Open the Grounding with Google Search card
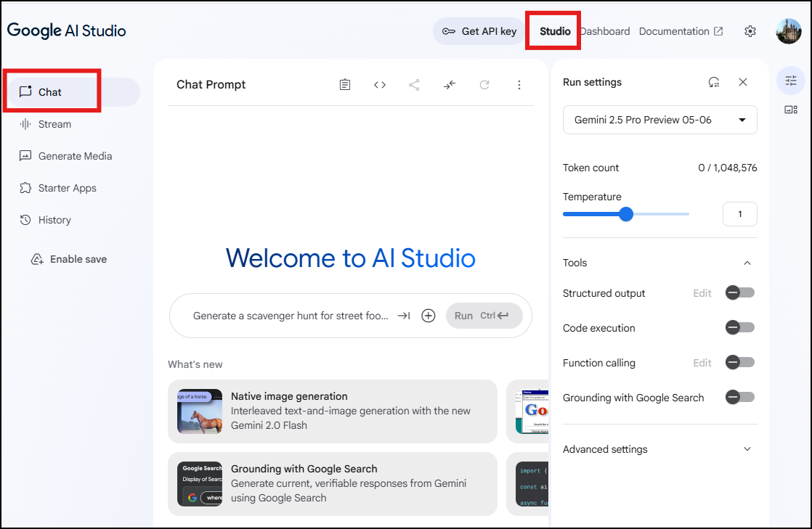 333,484
